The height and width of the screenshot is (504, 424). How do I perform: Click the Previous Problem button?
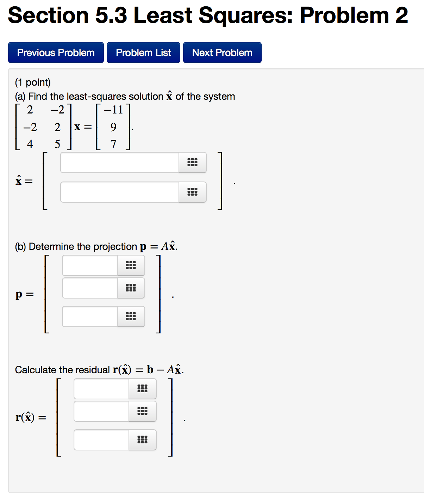(x=56, y=52)
